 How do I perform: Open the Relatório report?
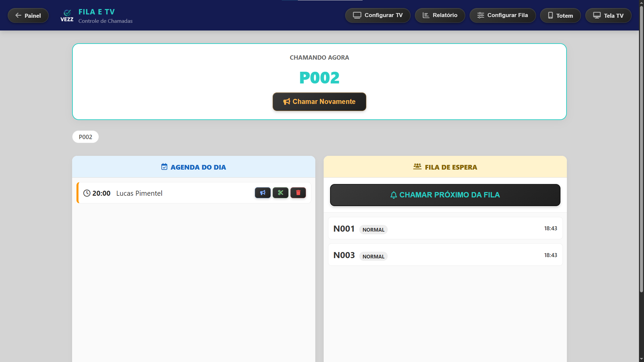(440, 15)
